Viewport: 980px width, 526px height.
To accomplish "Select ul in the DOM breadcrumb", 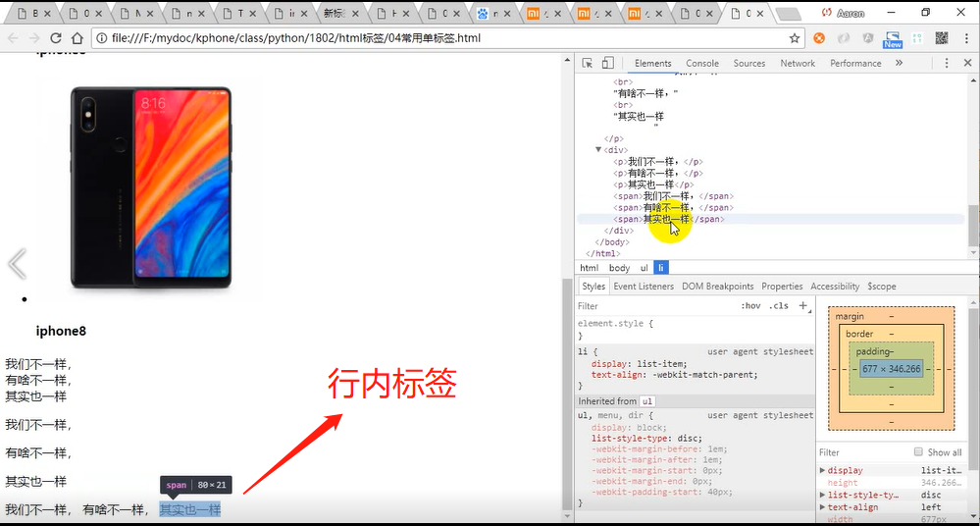I will point(644,268).
